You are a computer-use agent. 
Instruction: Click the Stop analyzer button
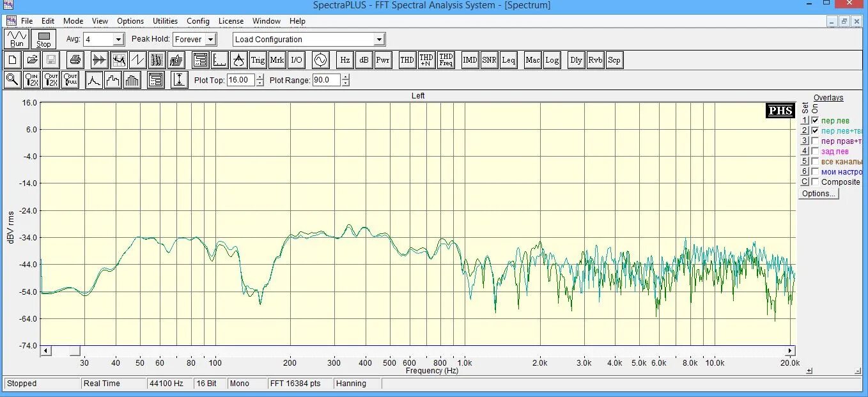click(43, 39)
